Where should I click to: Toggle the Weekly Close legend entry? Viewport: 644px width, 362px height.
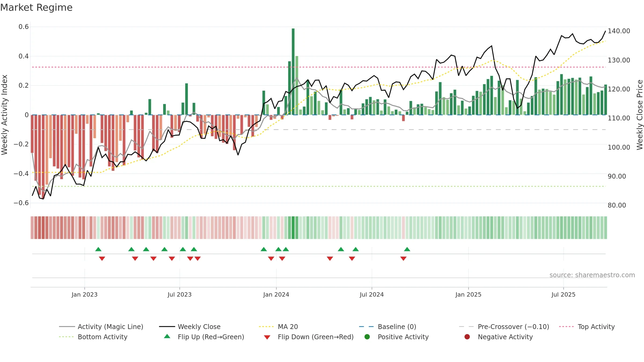(x=190, y=327)
